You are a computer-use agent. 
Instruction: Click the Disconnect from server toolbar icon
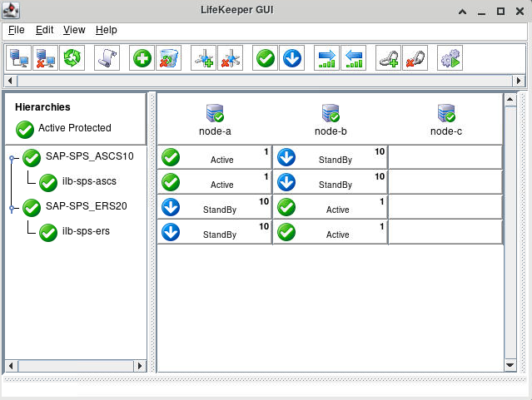point(45,58)
